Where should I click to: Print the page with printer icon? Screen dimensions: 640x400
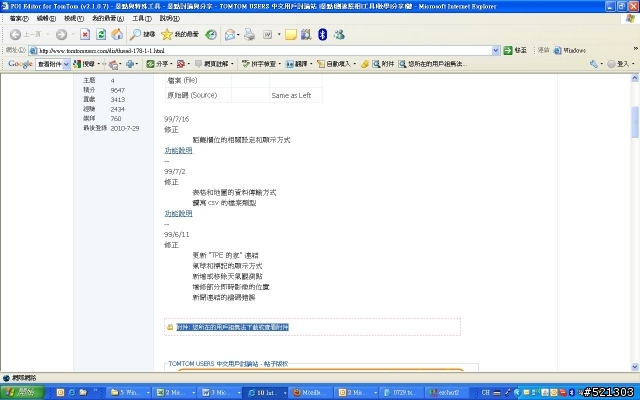249,35
